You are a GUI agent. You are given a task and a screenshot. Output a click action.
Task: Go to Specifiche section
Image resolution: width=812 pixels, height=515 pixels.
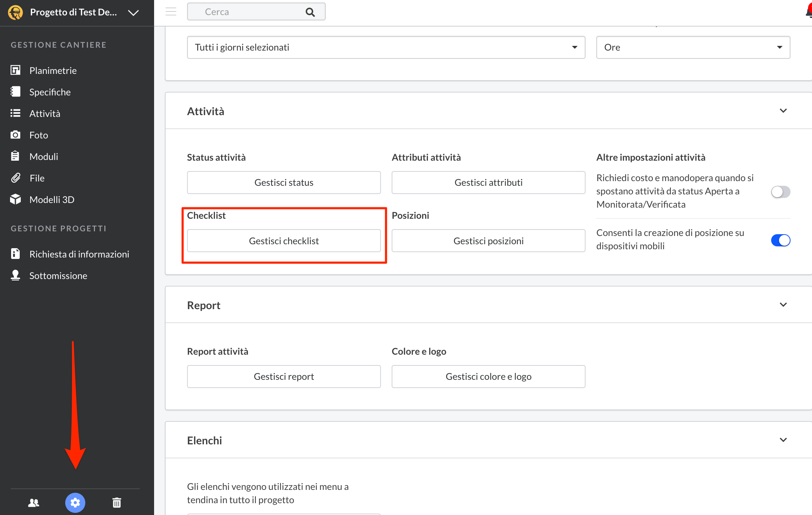(x=50, y=92)
